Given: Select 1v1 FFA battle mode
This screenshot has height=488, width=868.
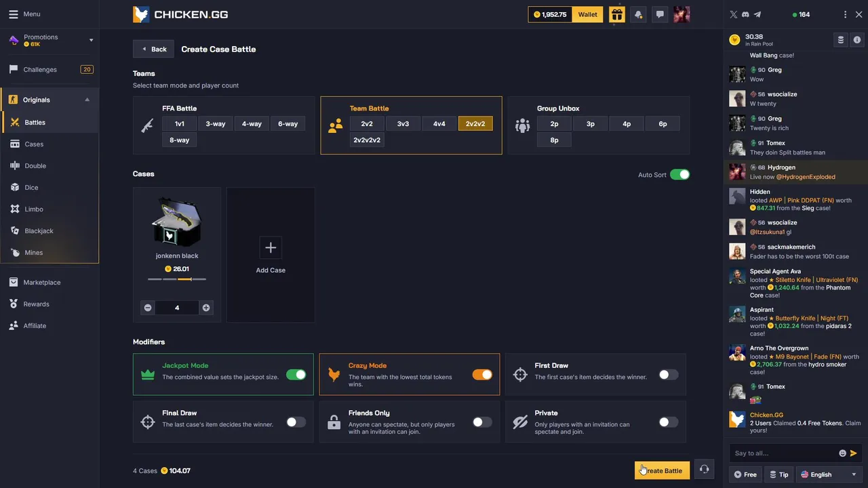Looking at the screenshot, I should [179, 124].
